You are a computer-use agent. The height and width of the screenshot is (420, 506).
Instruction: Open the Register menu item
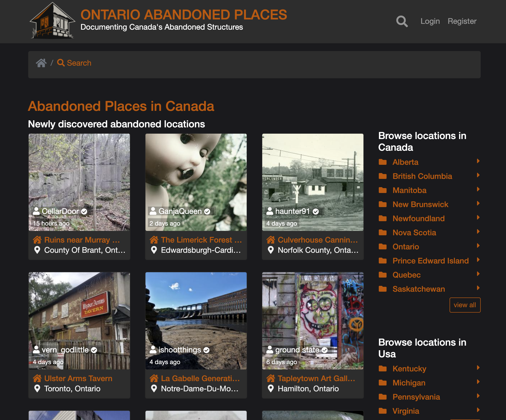click(x=462, y=21)
